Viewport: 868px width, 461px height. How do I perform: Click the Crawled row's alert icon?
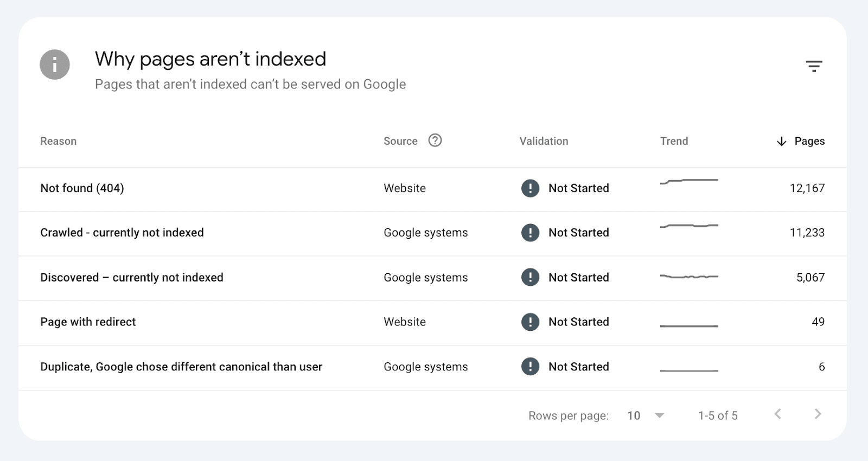tap(530, 233)
